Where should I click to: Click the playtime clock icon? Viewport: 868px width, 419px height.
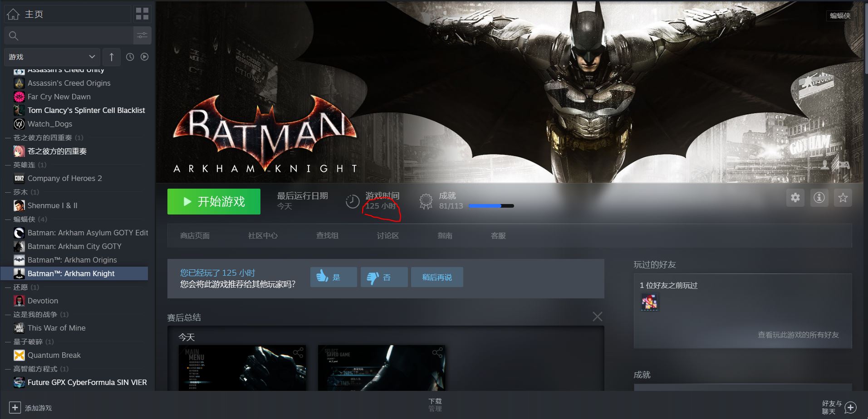353,201
